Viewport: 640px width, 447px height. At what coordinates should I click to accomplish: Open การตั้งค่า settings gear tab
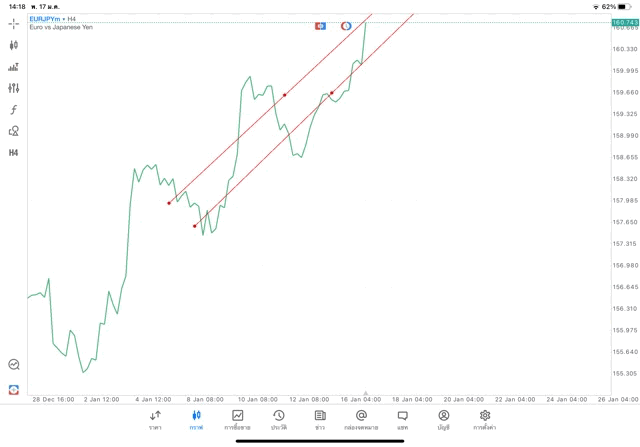[x=485, y=420]
